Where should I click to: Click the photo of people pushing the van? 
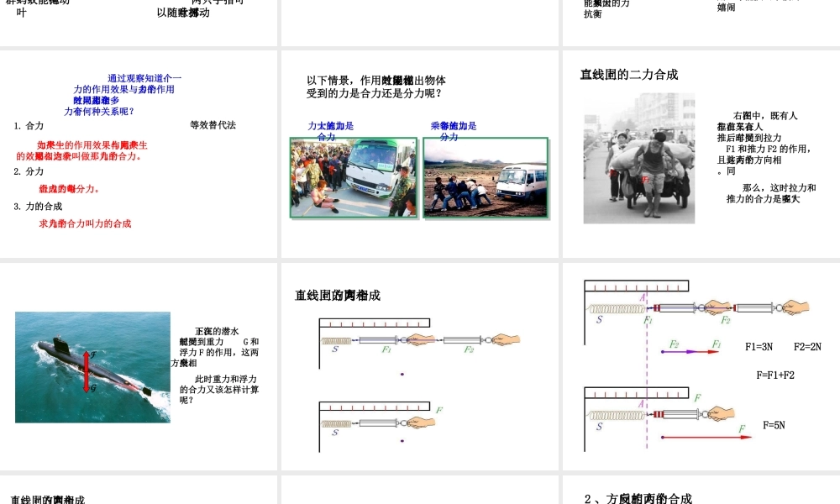coord(486,178)
